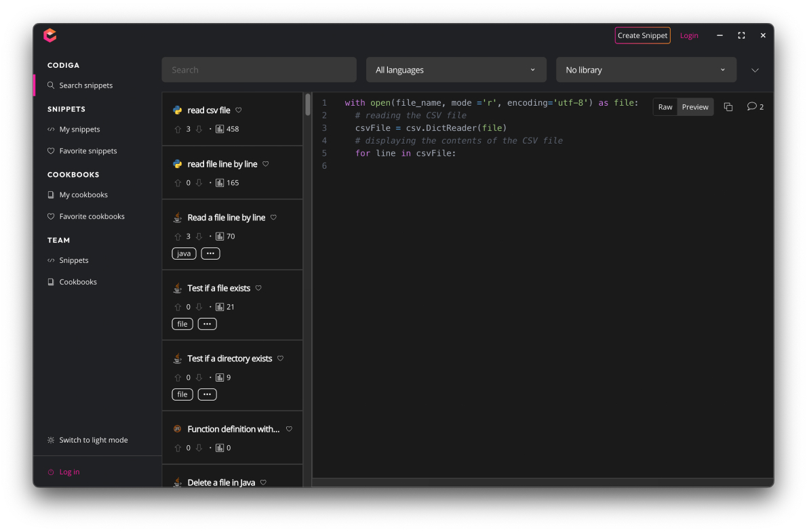Select the 'file' tag under 'Test if a file exists'
This screenshot has height=532, width=807.
(182, 324)
